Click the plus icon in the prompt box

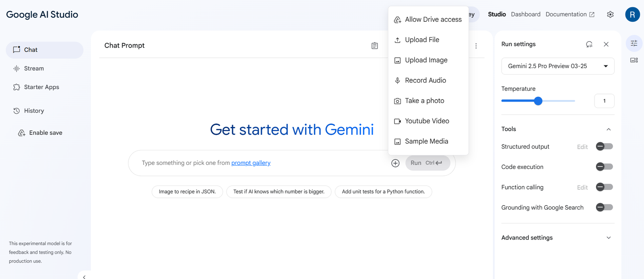(x=395, y=163)
